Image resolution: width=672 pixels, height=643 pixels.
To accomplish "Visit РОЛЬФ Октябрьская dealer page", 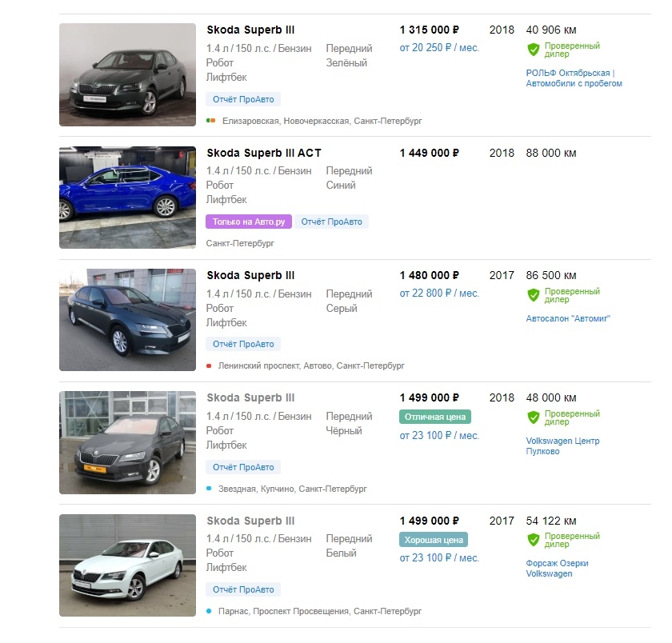I will tap(574, 78).
